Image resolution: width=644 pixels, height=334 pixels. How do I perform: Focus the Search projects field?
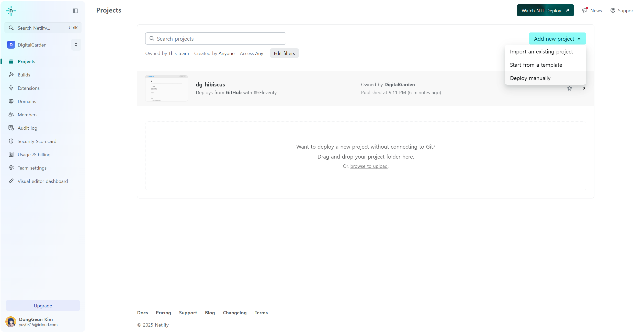[216, 39]
